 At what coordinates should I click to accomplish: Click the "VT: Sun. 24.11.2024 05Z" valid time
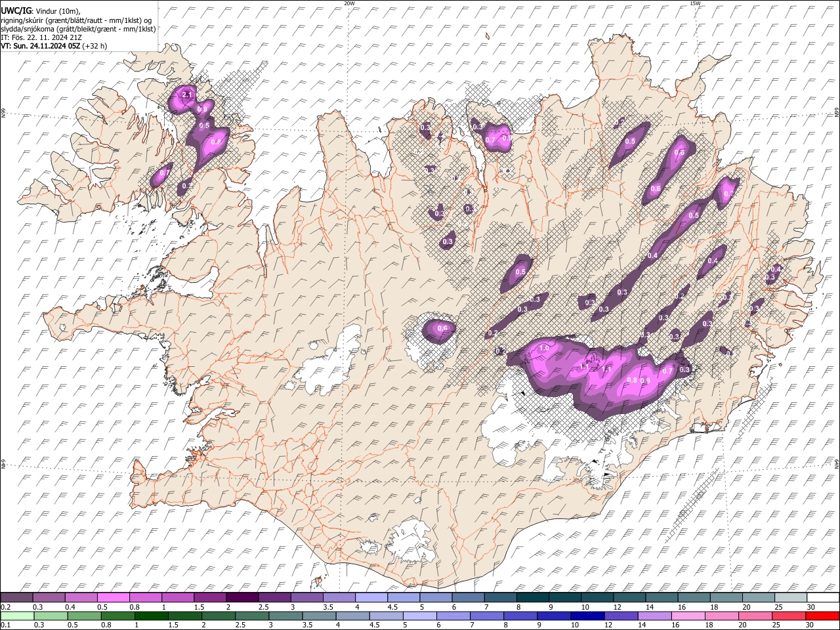41,46
